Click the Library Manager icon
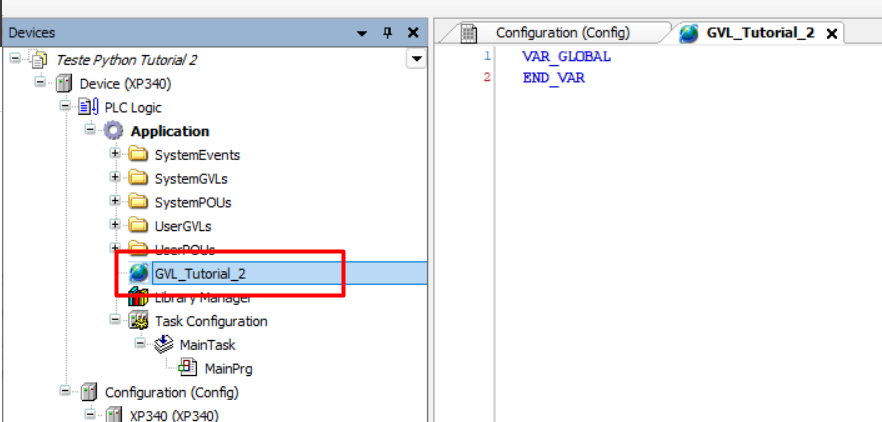The image size is (882, 422). (x=138, y=298)
